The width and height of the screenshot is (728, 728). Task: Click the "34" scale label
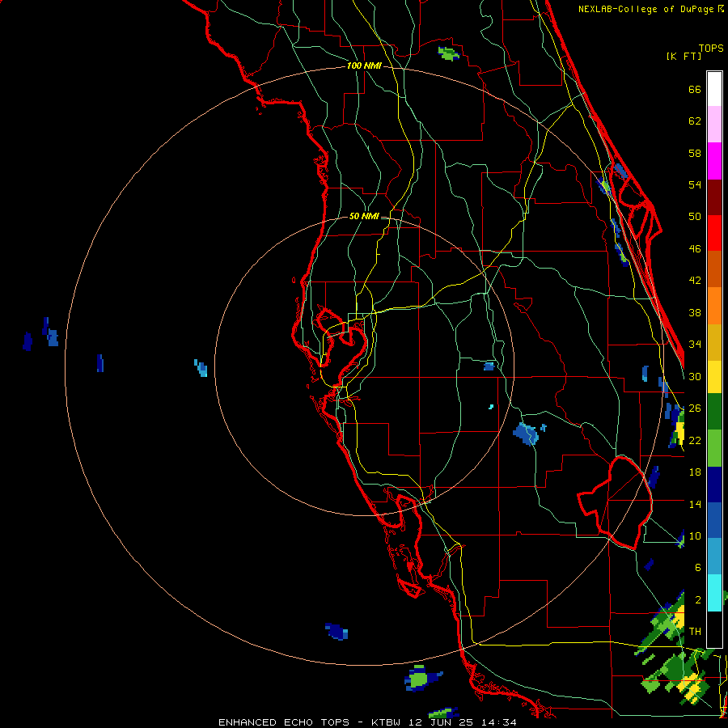click(695, 345)
